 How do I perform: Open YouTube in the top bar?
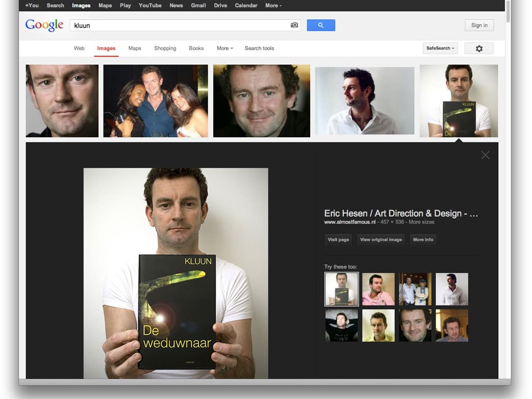pyautogui.click(x=150, y=5)
